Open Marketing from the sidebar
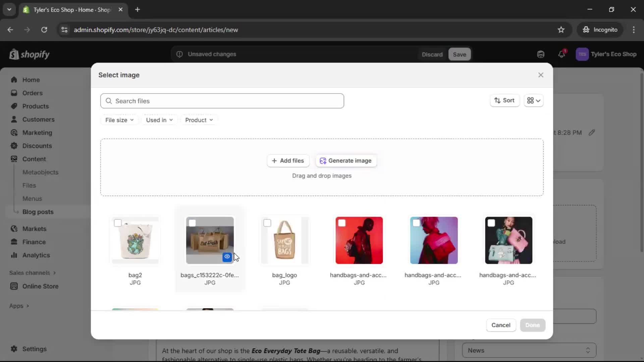The height and width of the screenshot is (362, 644). pos(37,132)
